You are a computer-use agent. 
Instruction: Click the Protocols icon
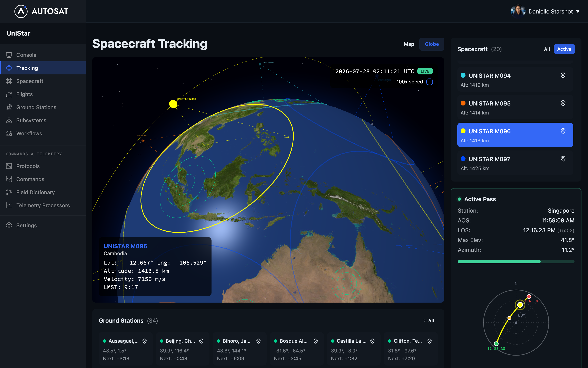9,166
